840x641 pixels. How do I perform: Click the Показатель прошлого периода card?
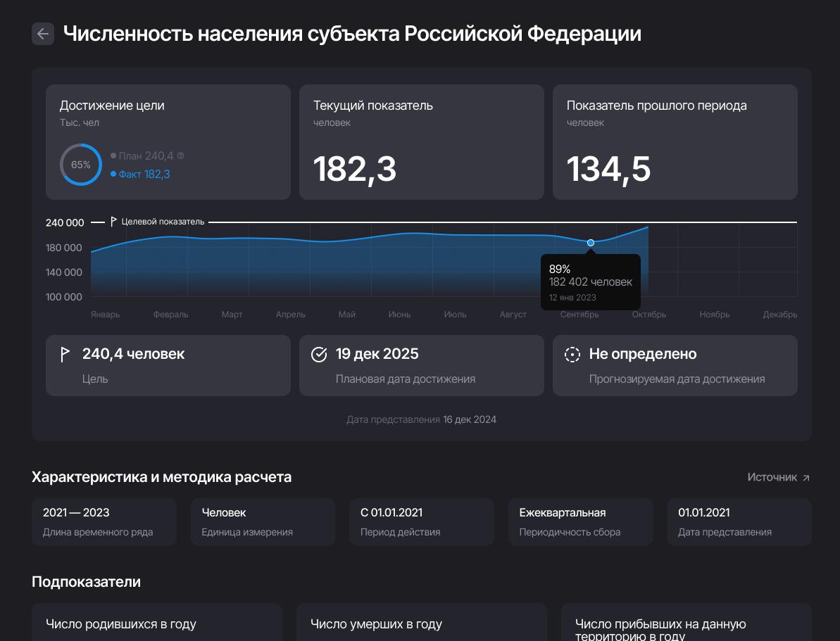coord(675,142)
